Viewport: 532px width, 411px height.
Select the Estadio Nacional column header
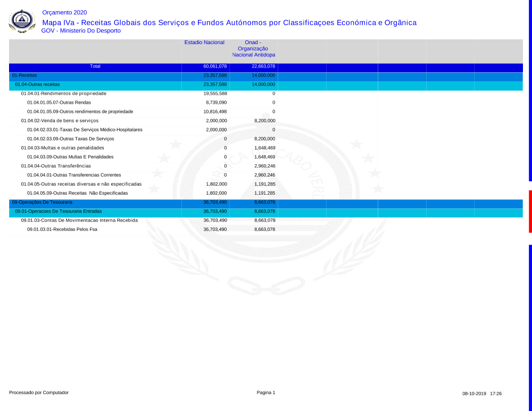tap(204, 43)
